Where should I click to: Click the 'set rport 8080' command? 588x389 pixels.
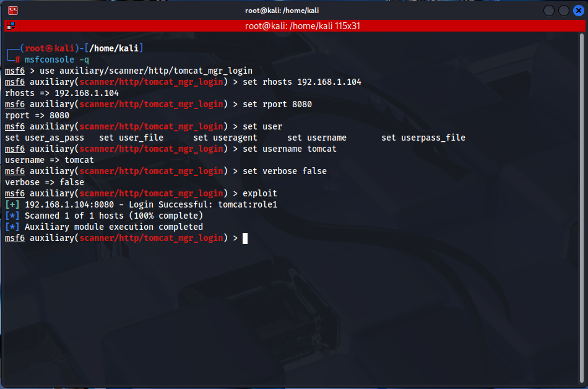pos(277,104)
